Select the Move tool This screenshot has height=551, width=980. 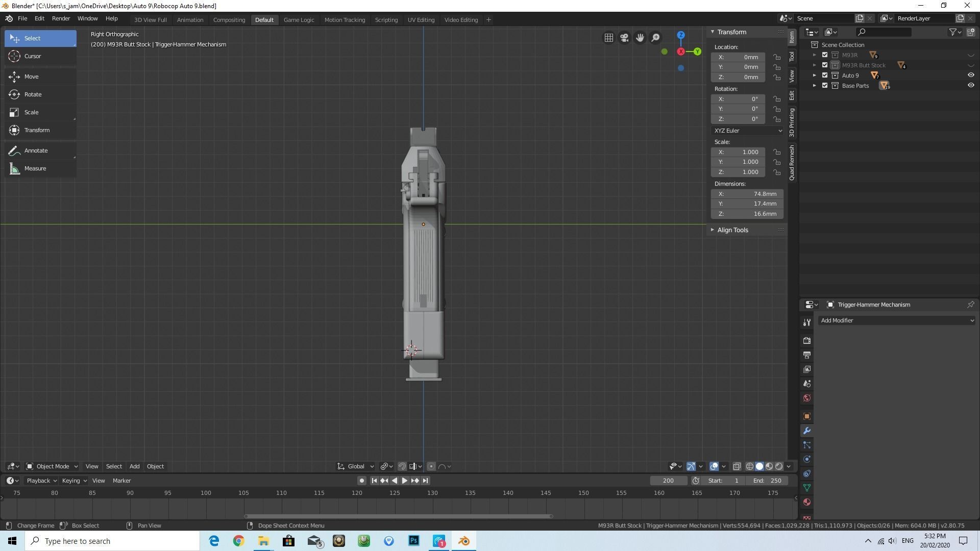pyautogui.click(x=40, y=77)
